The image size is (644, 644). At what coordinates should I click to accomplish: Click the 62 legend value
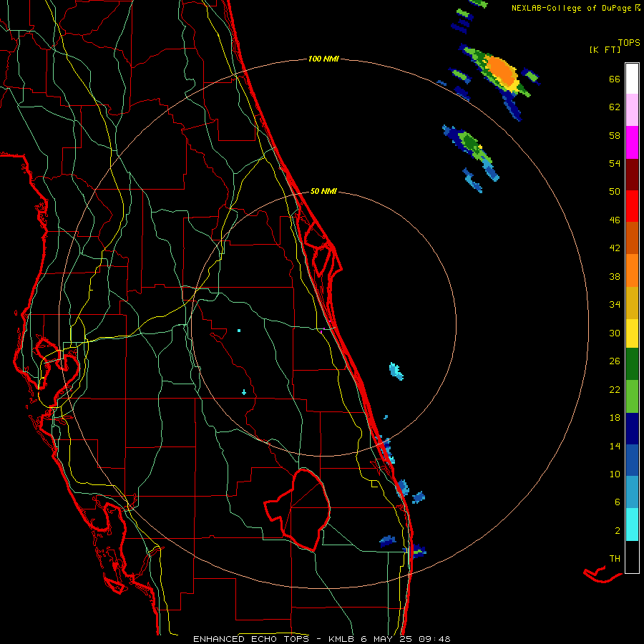[615, 107]
